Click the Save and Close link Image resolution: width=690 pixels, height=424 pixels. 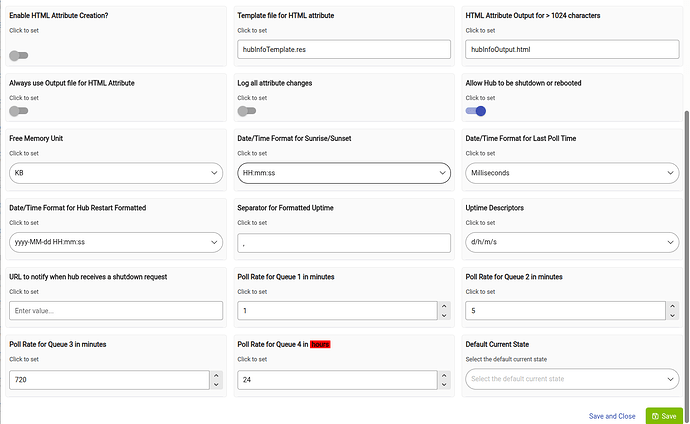[612, 415]
